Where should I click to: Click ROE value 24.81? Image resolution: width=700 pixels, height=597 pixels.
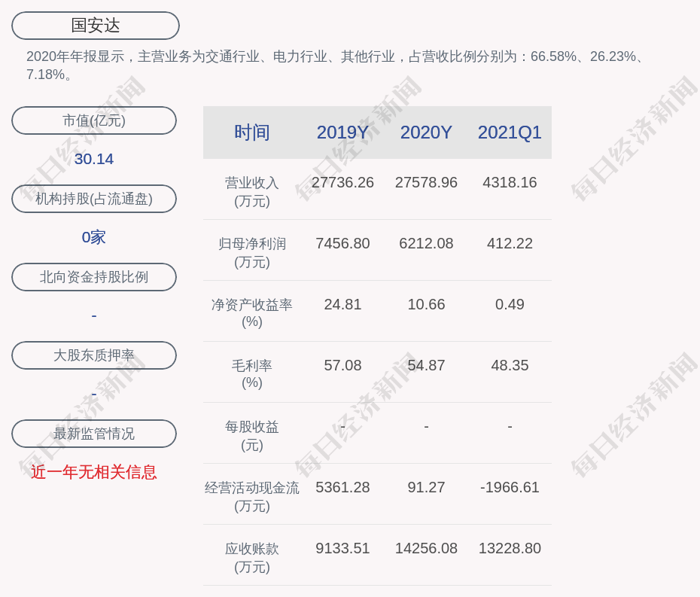tap(342, 305)
